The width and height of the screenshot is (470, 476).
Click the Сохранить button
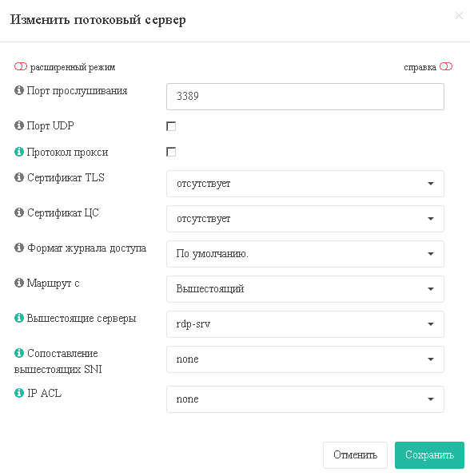[429, 455]
